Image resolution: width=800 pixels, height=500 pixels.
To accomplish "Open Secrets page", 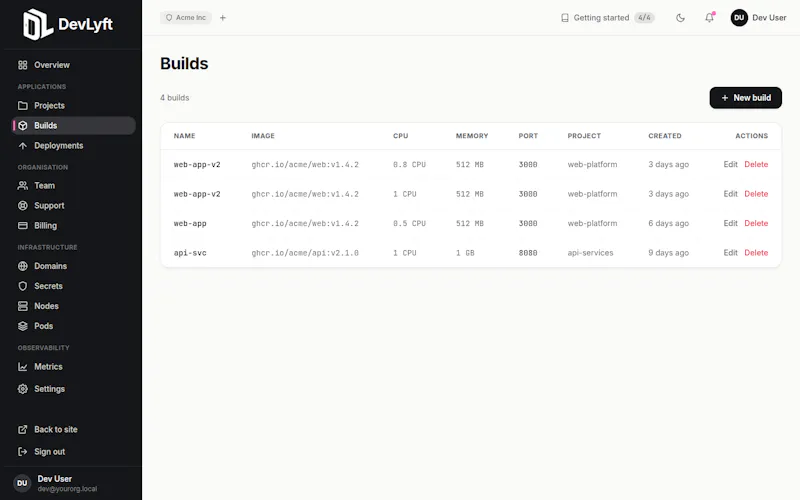I will pos(73,286).
